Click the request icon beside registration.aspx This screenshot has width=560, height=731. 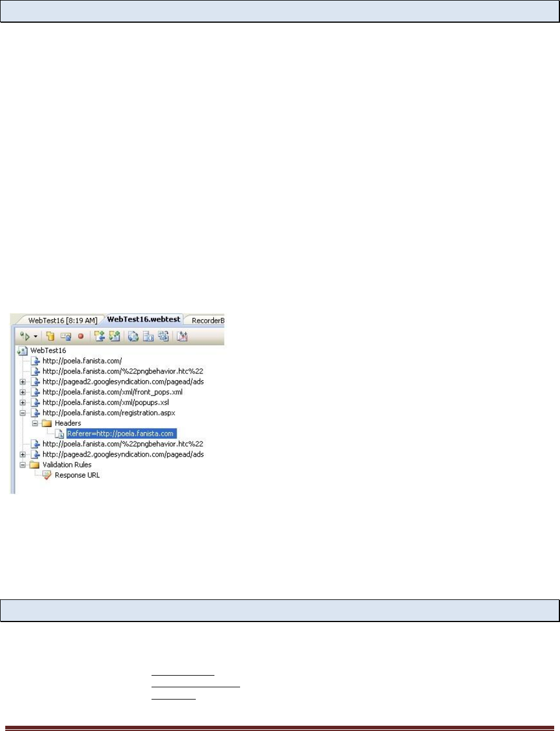point(35,413)
